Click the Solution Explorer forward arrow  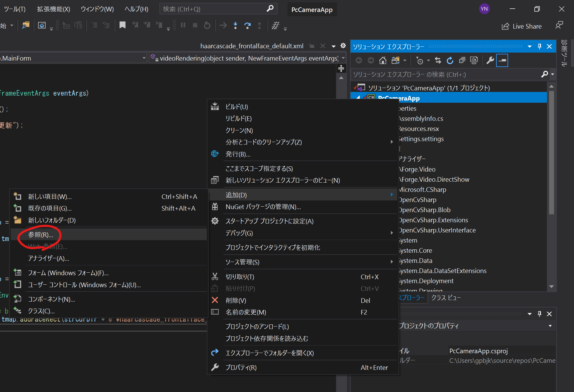pyautogui.click(x=371, y=60)
